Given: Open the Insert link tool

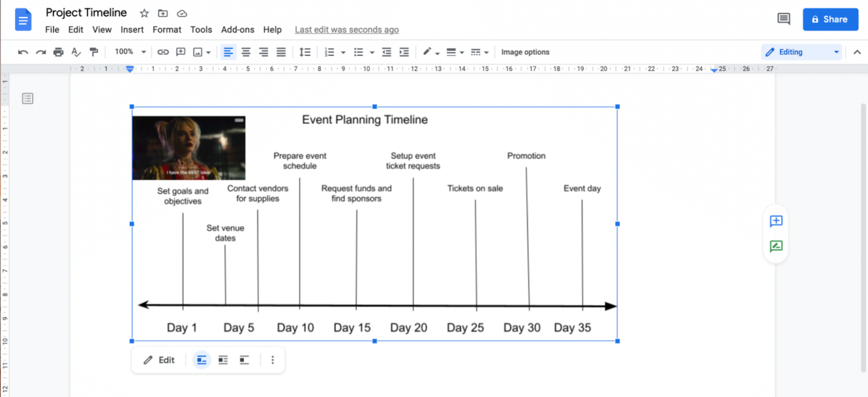Looking at the screenshot, I should click(x=163, y=51).
